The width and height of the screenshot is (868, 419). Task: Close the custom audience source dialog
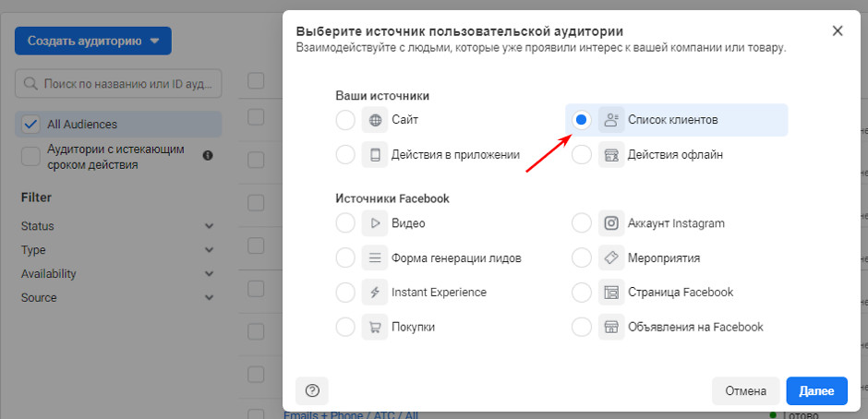pos(838,31)
